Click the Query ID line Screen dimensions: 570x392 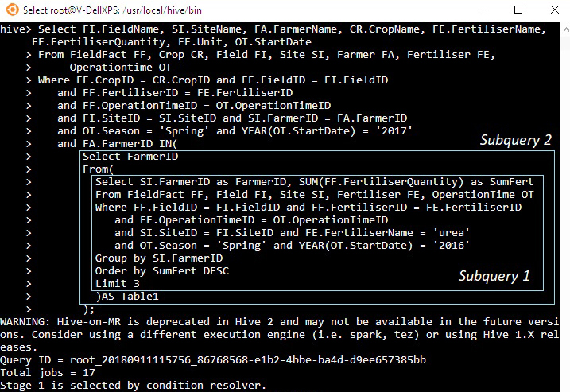pos(213,360)
